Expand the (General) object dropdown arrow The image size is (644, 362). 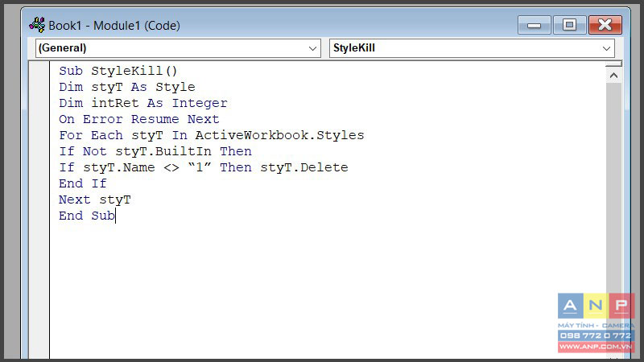coord(312,48)
